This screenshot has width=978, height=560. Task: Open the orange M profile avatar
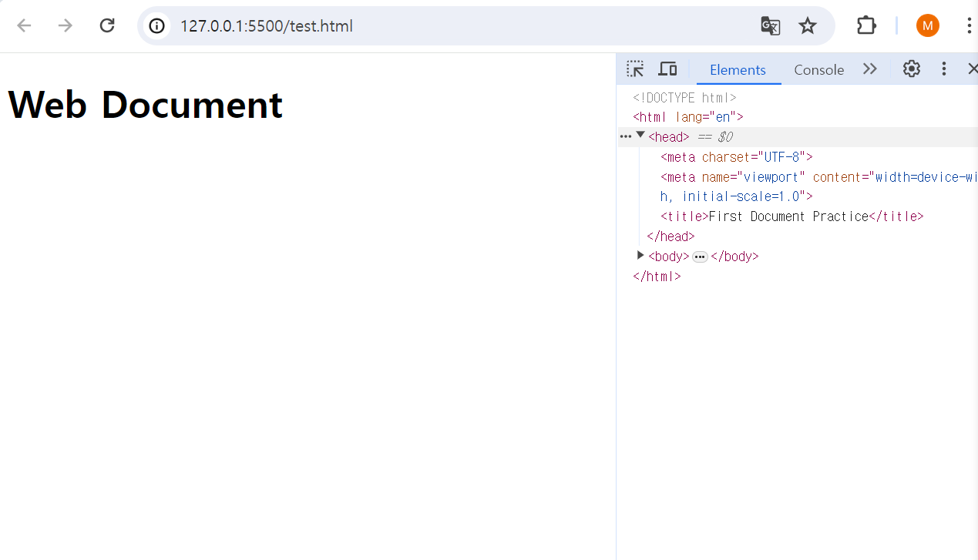[x=927, y=26]
